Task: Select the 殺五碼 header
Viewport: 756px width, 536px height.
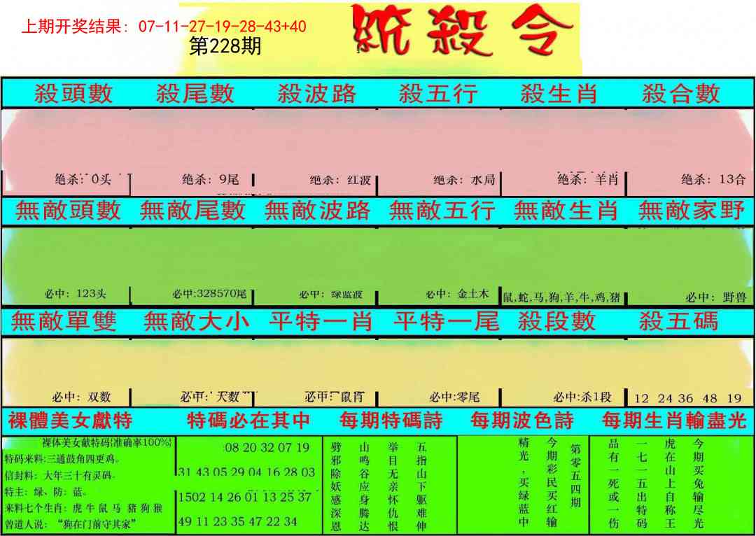Action: (678, 321)
